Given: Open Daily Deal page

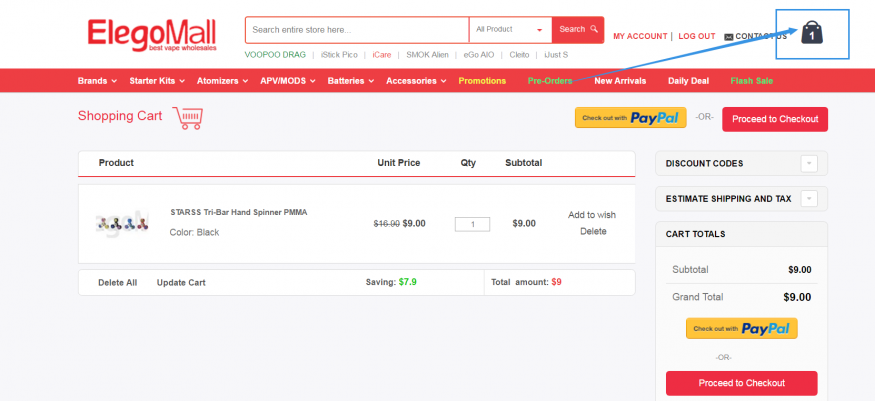Looking at the screenshot, I should [x=689, y=81].
